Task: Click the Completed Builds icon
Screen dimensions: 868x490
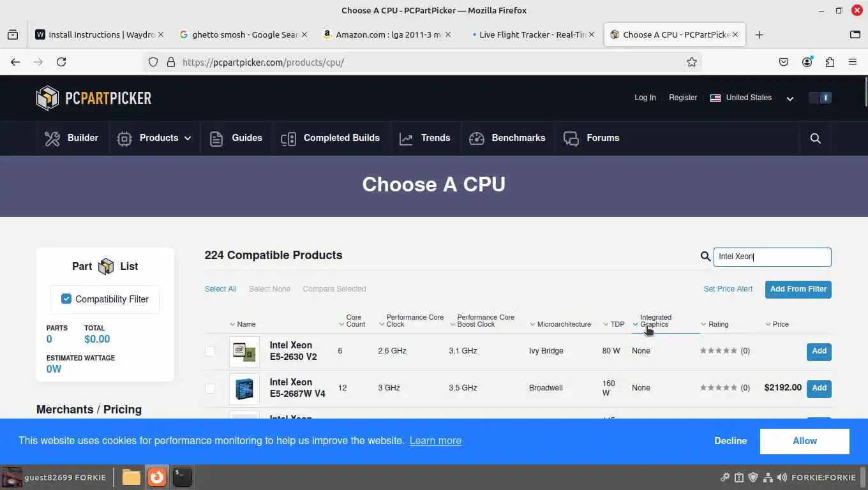Action: [288, 138]
